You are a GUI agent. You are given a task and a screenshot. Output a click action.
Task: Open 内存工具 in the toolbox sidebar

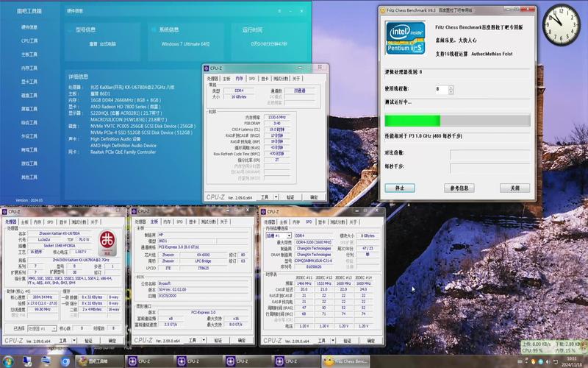29,68
